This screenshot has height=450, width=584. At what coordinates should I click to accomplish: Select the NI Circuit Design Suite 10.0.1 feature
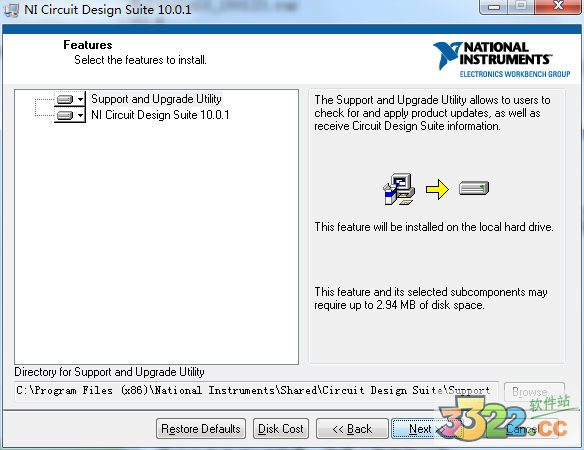160,115
